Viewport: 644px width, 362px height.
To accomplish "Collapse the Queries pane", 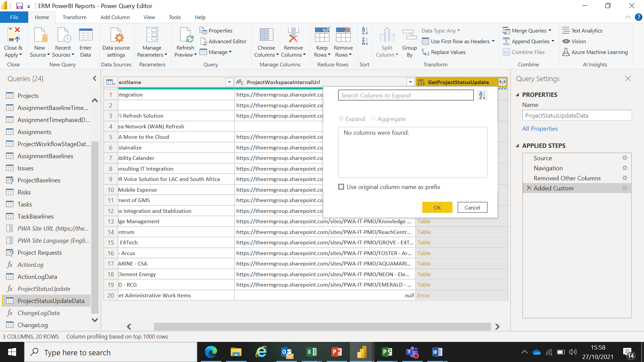I will [94, 78].
